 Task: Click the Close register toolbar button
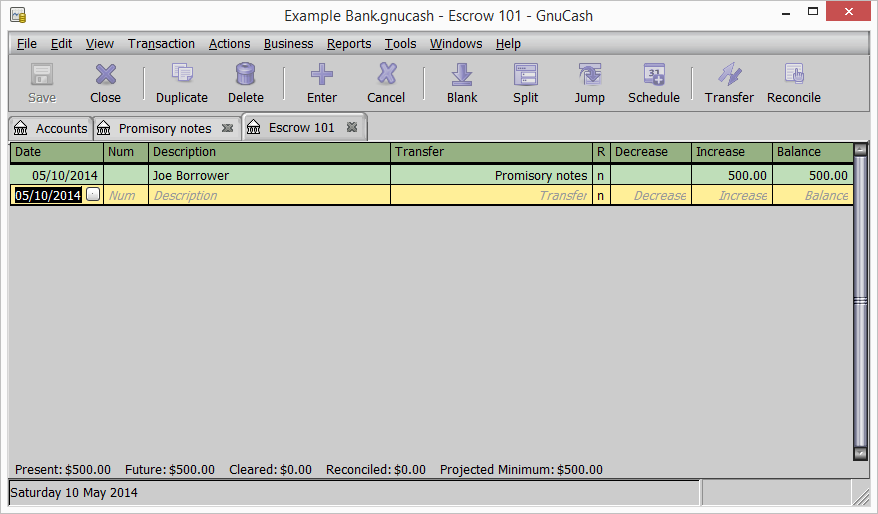coord(105,83)
